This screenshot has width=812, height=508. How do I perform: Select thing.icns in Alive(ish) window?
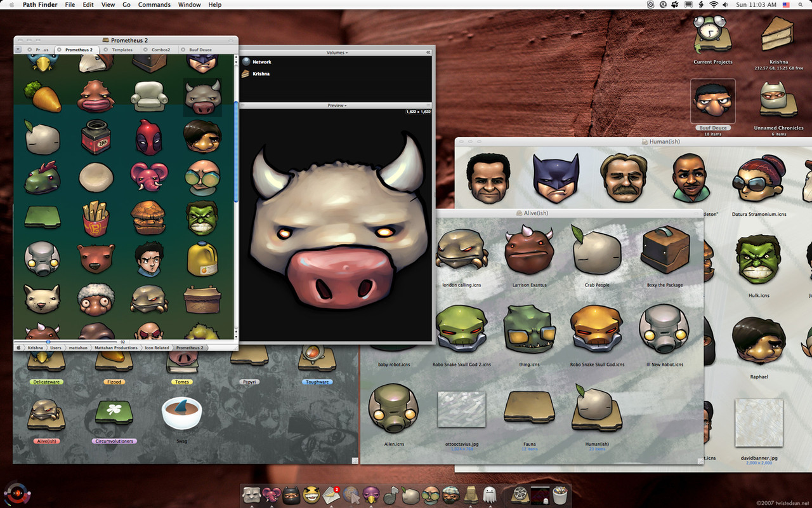[529, 329]
